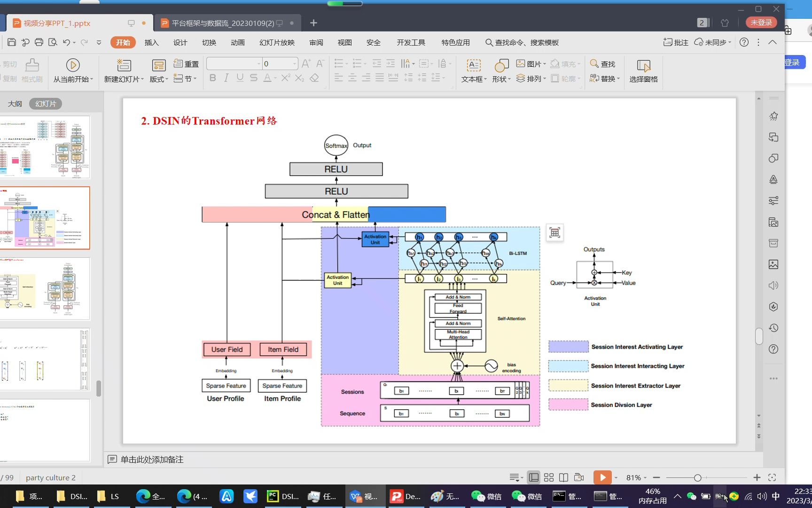Start slideshow with orange play button

click(x=602, y=477)
